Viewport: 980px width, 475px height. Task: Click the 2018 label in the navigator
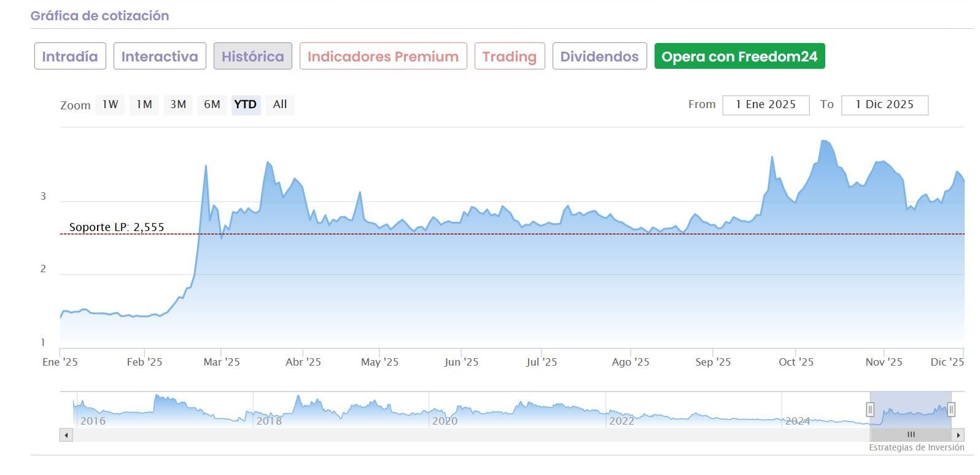click(269, 421)
